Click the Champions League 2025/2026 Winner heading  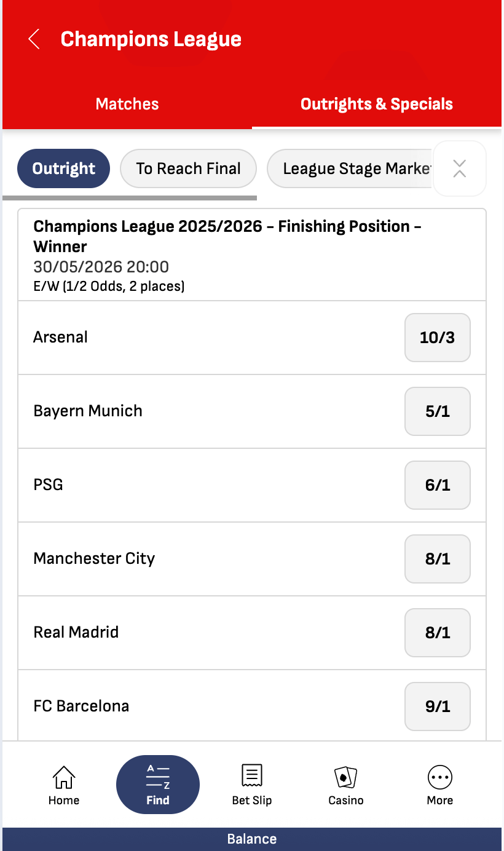pyautogui.click(x=227, y=236)
